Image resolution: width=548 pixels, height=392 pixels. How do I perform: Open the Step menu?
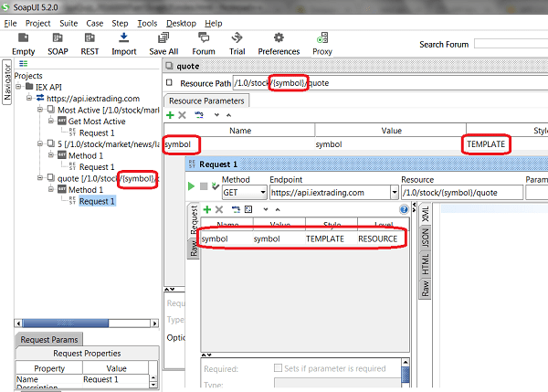[120, 24]
